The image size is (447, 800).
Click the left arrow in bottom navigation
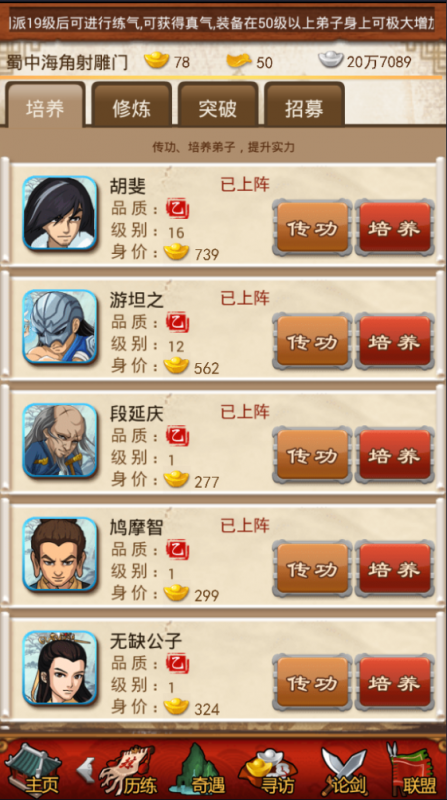point(86,769)
